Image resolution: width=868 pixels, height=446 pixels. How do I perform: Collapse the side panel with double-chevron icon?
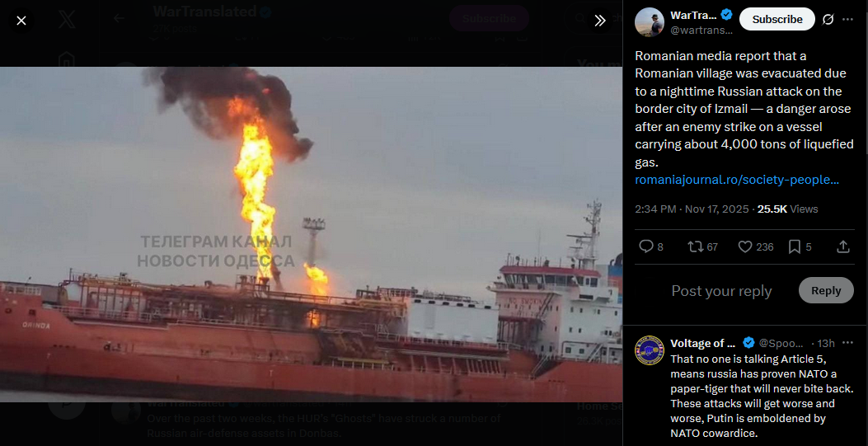[600, 21]
